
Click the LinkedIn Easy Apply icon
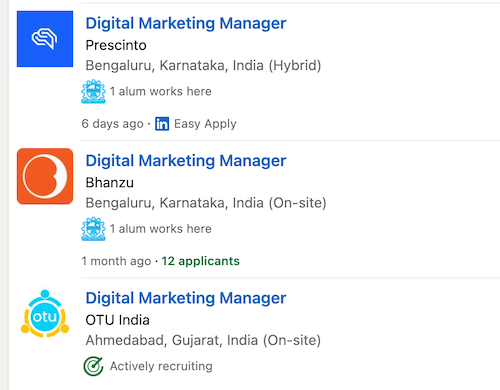click(x=162, y=124)
